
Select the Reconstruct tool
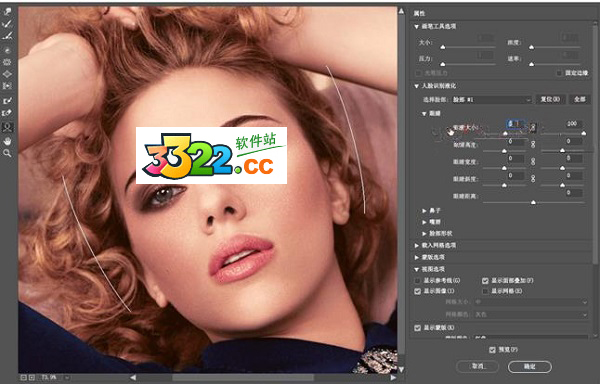coord(7,24)
